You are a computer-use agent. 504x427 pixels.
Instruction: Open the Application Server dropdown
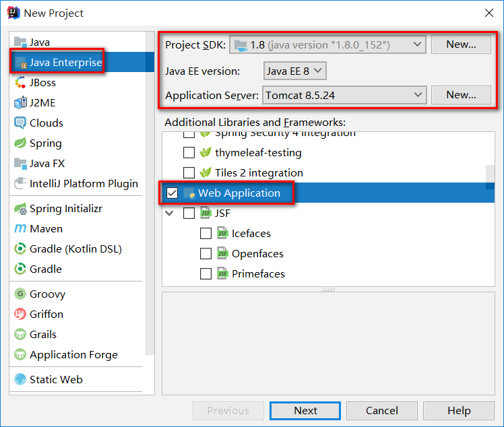pyautogui.click(x=344, y=95)
